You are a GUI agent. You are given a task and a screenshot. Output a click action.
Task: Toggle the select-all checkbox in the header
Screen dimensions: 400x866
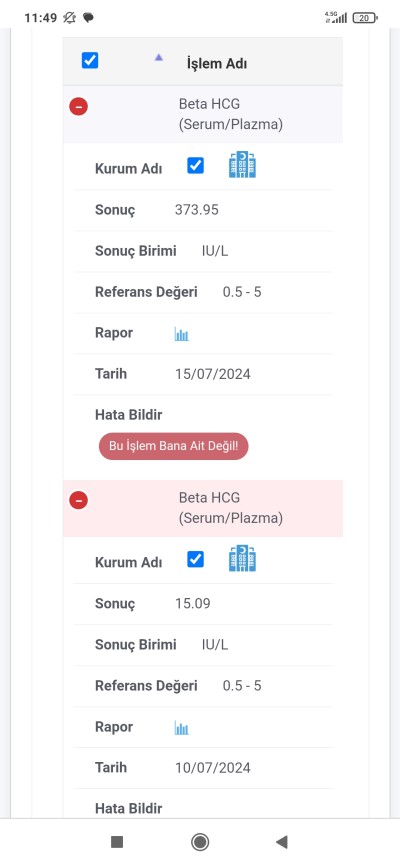(x=90, y=60)
